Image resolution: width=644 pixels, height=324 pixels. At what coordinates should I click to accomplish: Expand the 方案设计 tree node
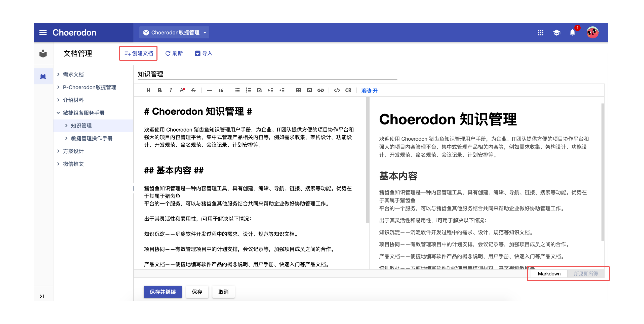pos(58,151)
